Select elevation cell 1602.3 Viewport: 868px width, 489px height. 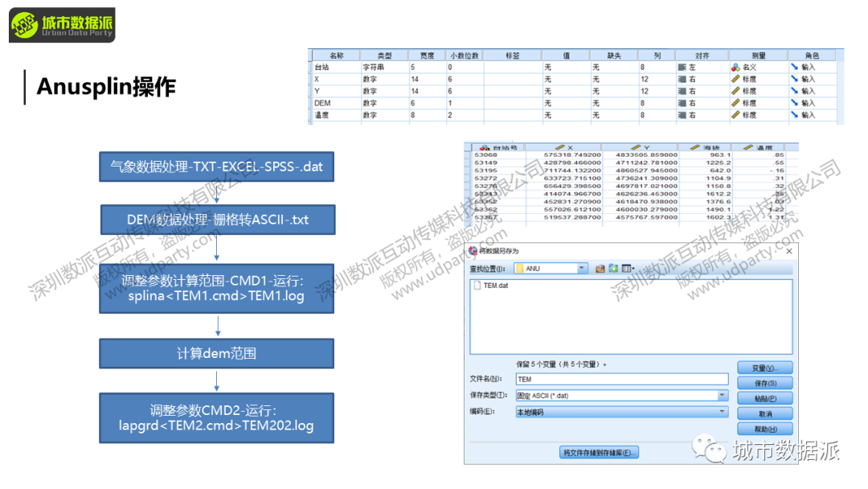pyautogui.click(x=706, y=218)
